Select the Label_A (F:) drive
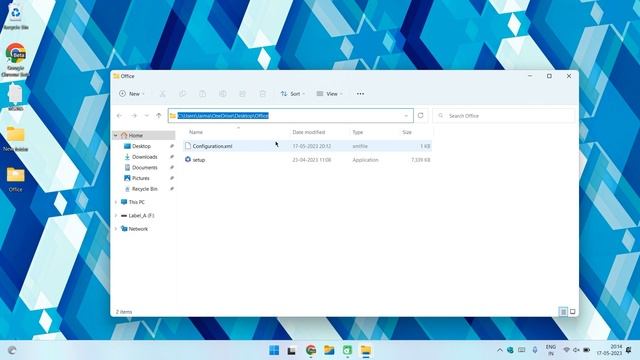640x360 pixels. point(138,216)
